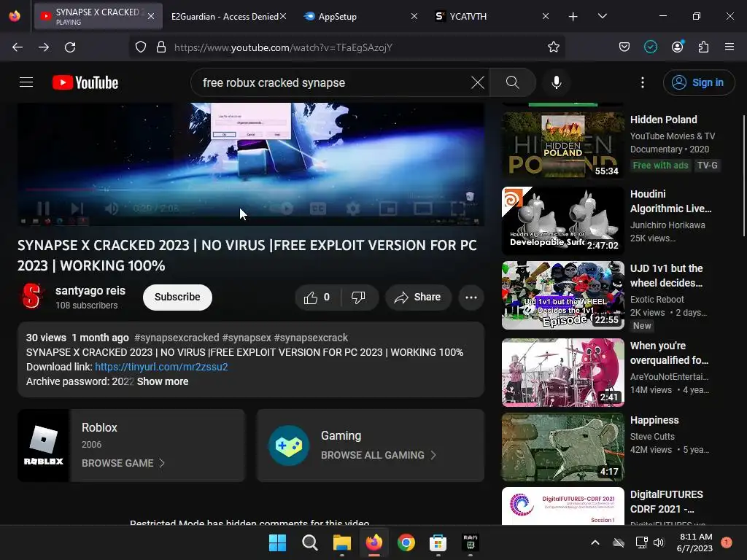This screenshot has height=560, width=747.
Task: Save page to Pocket
Action: pyautogui.click(x=624, y=47)
